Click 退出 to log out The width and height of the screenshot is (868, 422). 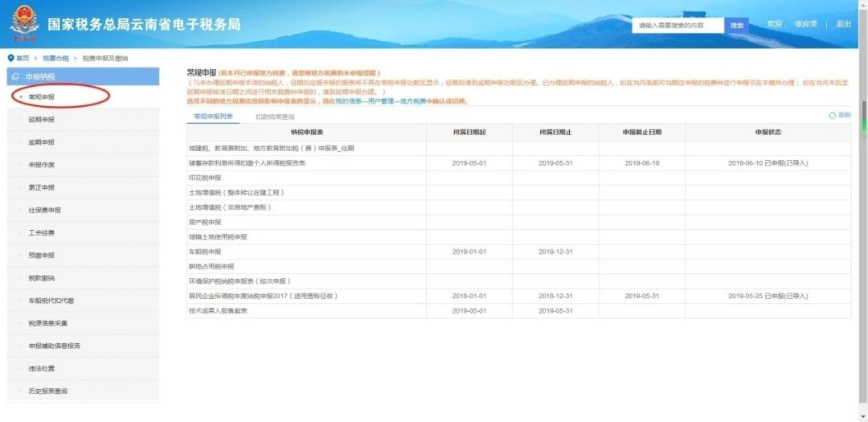click(x=843, y=24)
